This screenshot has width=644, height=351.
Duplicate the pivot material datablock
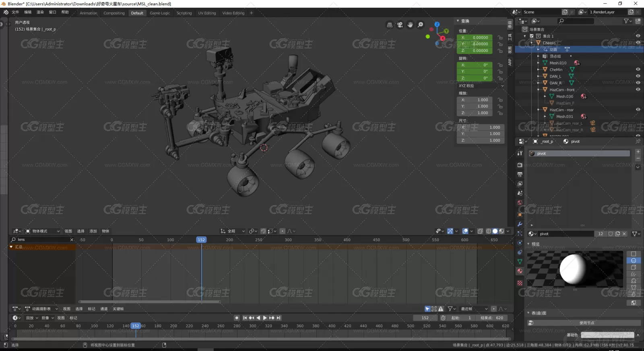coord(617,234)
